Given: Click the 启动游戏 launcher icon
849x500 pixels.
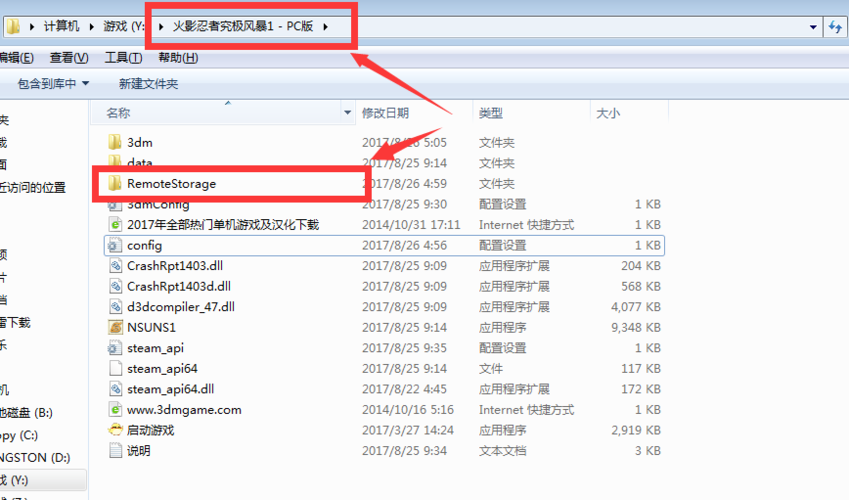Looking at the screenshot, I should coord(115,430).
